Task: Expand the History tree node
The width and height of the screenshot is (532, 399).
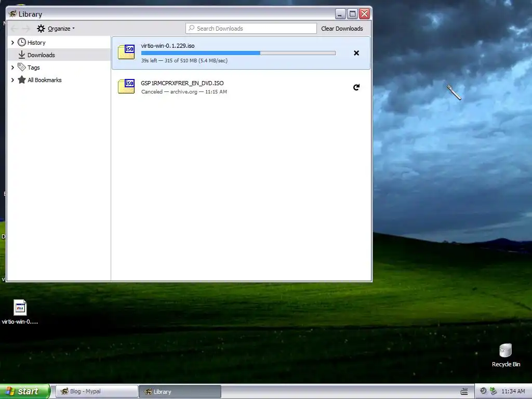Action: [x=12, y=43]
